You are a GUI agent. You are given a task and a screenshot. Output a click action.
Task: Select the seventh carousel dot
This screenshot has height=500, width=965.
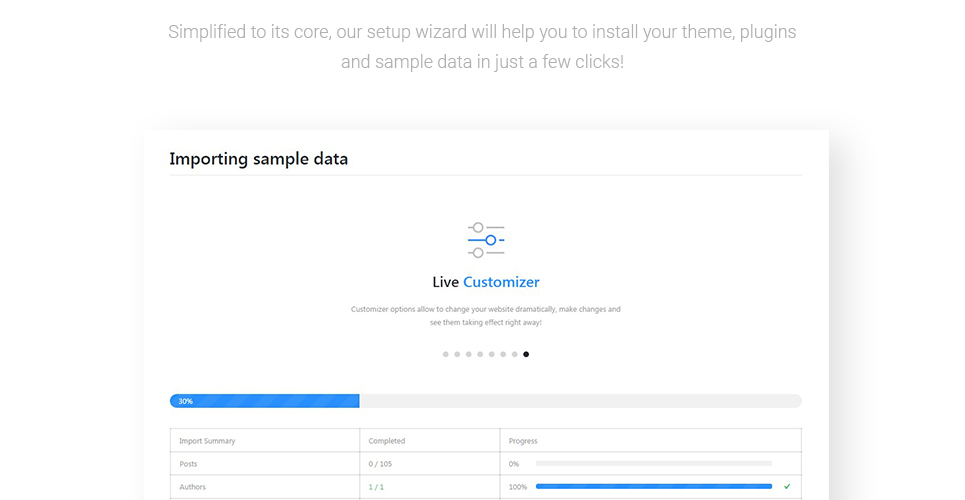click(x=515, y=354)
